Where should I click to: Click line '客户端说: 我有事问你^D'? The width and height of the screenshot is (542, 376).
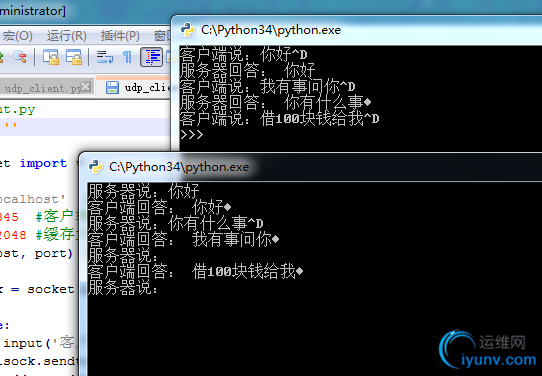[268, 86]
